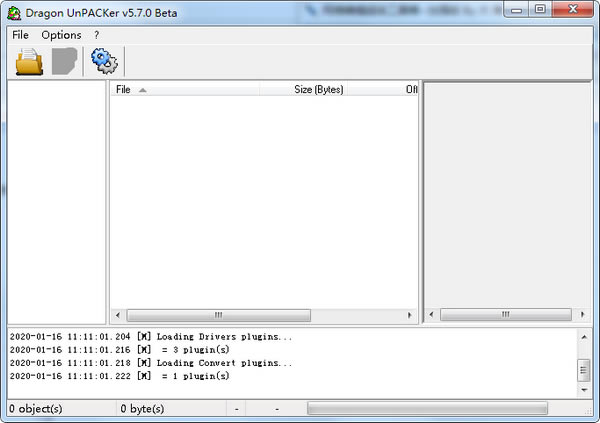Open options via the gears icon
This screenshot has height=423, width=600.
[104, 61]
